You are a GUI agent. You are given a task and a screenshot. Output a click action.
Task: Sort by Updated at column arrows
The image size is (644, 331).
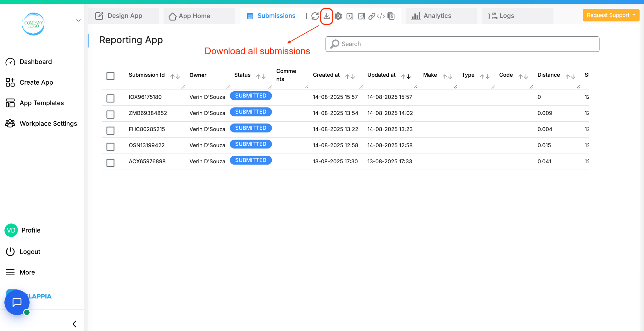point(406,76)
